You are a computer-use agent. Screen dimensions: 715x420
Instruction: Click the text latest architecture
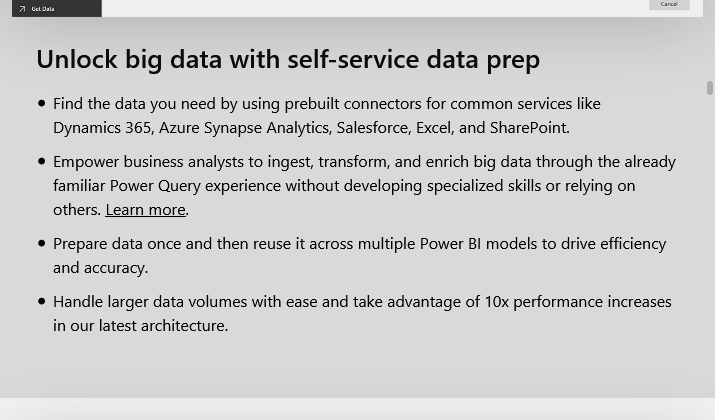click(162, 326)
